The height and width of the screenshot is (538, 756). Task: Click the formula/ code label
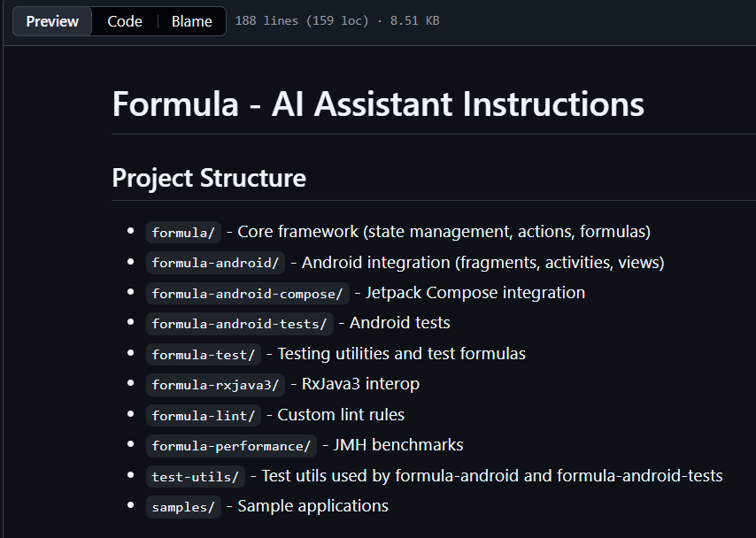(183, 233)
